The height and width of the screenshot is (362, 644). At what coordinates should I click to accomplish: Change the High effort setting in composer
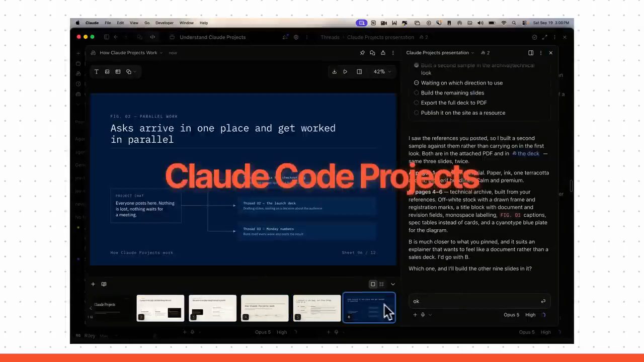click(x=530, y=315)
